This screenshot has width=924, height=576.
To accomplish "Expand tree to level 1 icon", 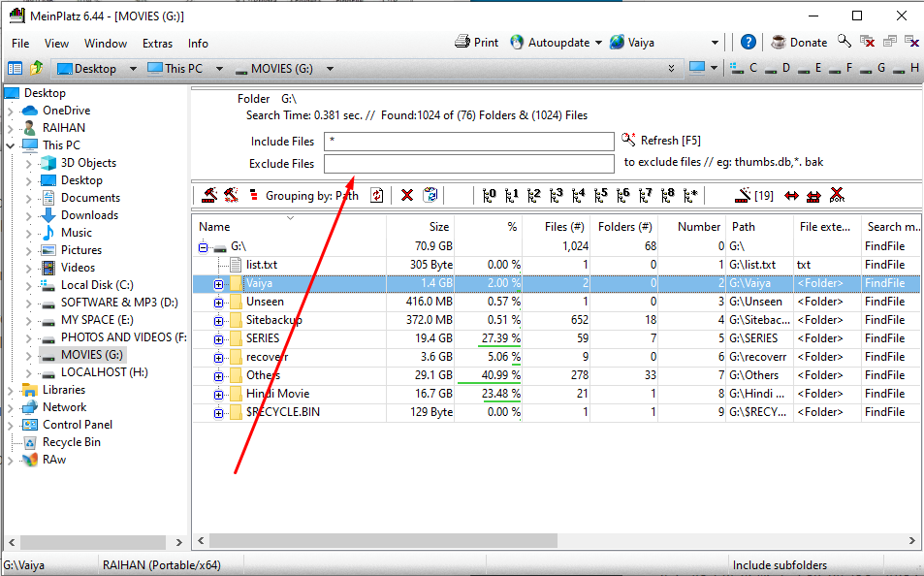I will (512, 195).
